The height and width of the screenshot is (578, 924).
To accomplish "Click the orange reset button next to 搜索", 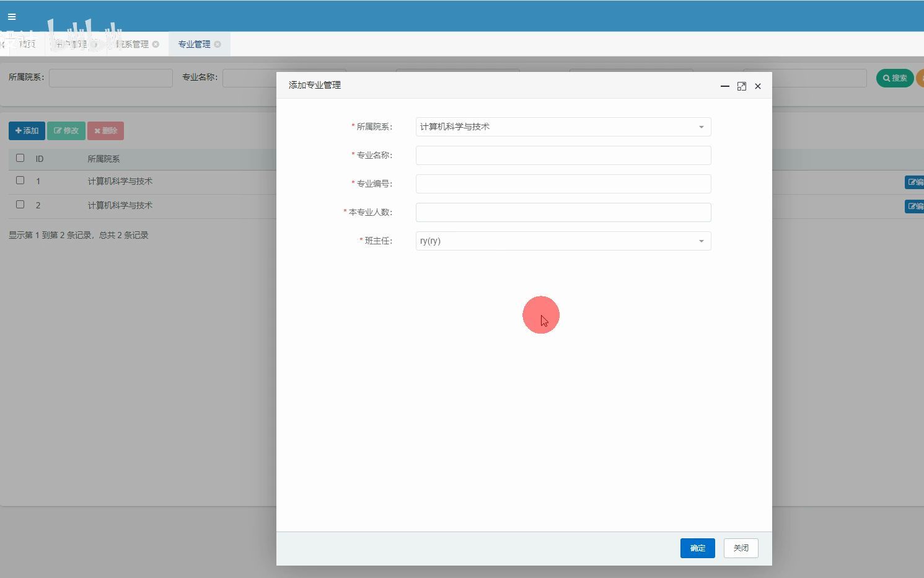I will [920, 78].
